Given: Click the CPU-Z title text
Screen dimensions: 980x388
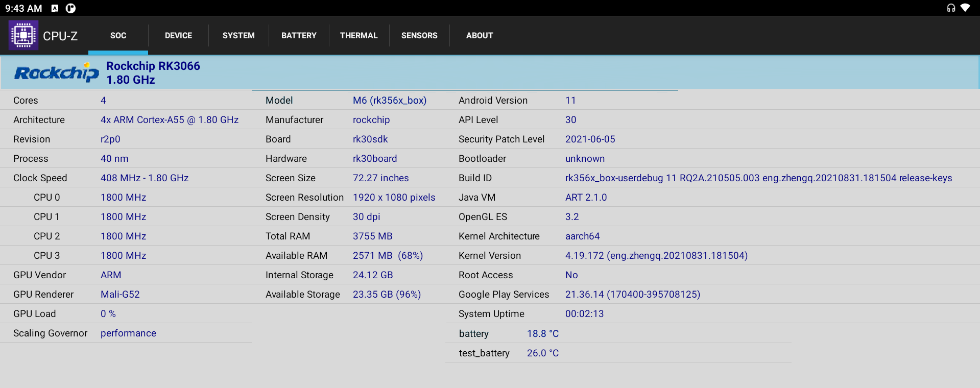Looking at the screenshot, I should click(x=60, y=36).
